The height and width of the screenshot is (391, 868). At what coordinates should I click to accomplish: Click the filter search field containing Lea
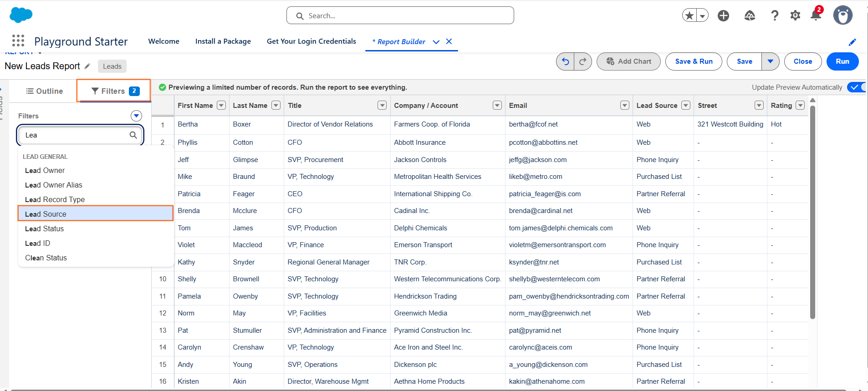pyautogui.click(x=81, y=135)
